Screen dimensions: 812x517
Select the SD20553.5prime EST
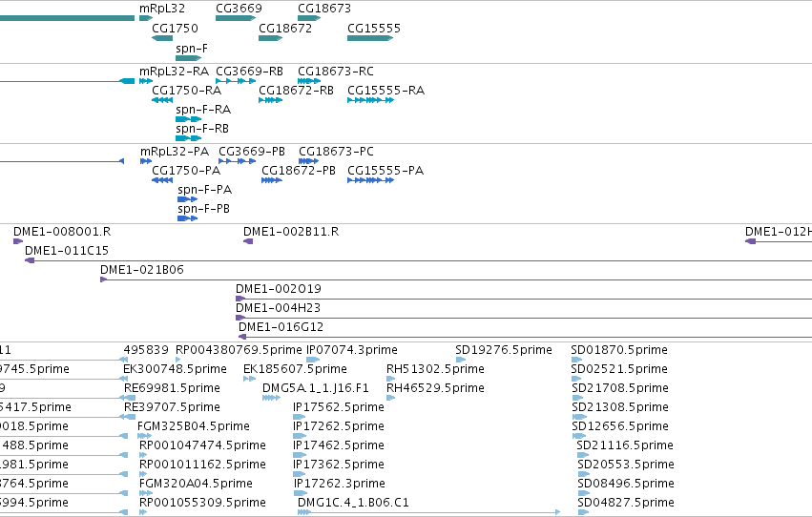pyautogui.click(x=584, y=474)
